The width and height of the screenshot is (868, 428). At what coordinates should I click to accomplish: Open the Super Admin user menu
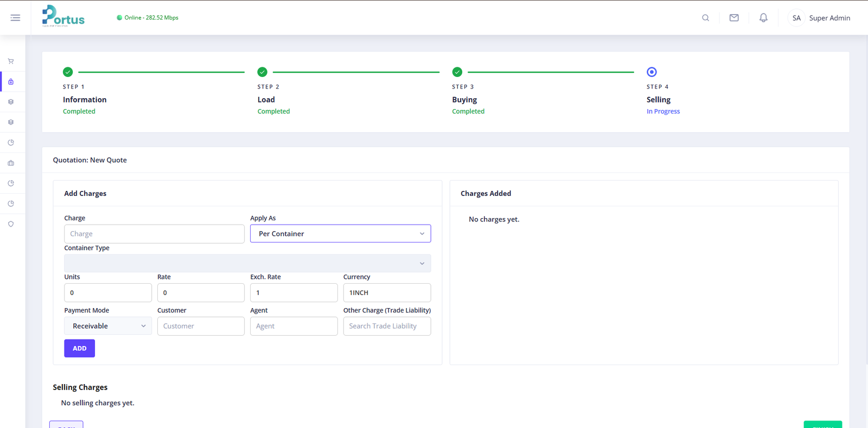[819, 18]
